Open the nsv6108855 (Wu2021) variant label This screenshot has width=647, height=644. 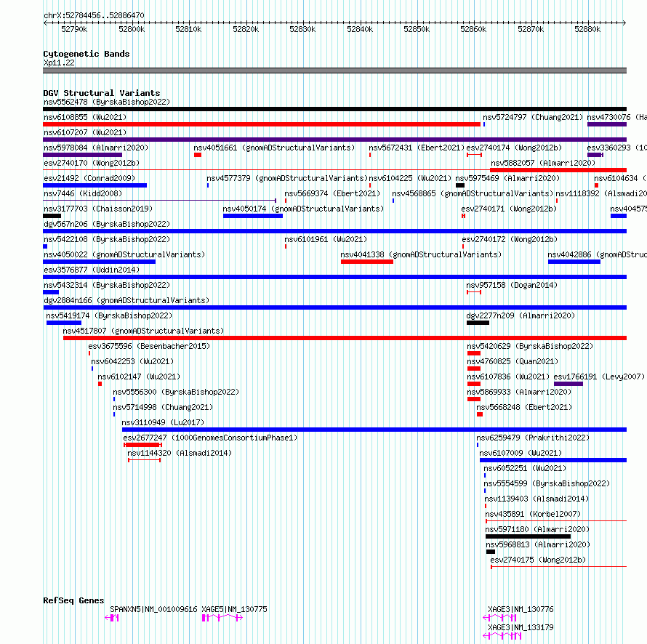pos(85,117)
